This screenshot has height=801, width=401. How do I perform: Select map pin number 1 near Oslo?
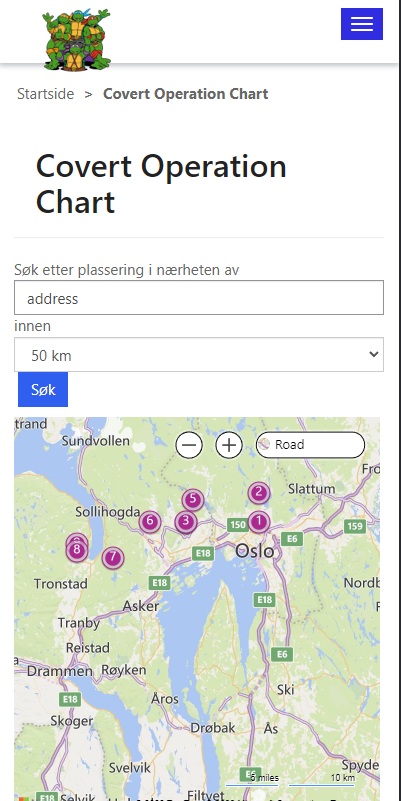[x=259, y=522]
